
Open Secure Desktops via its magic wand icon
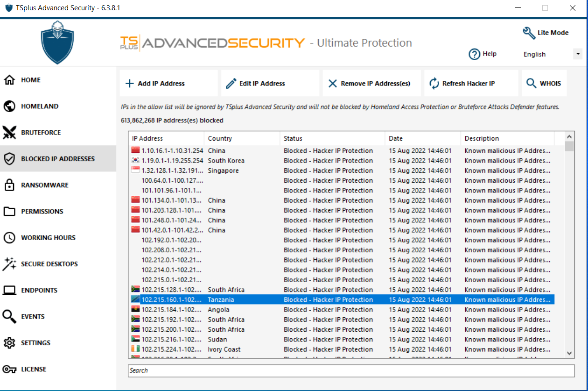click(x=9, y=264)
